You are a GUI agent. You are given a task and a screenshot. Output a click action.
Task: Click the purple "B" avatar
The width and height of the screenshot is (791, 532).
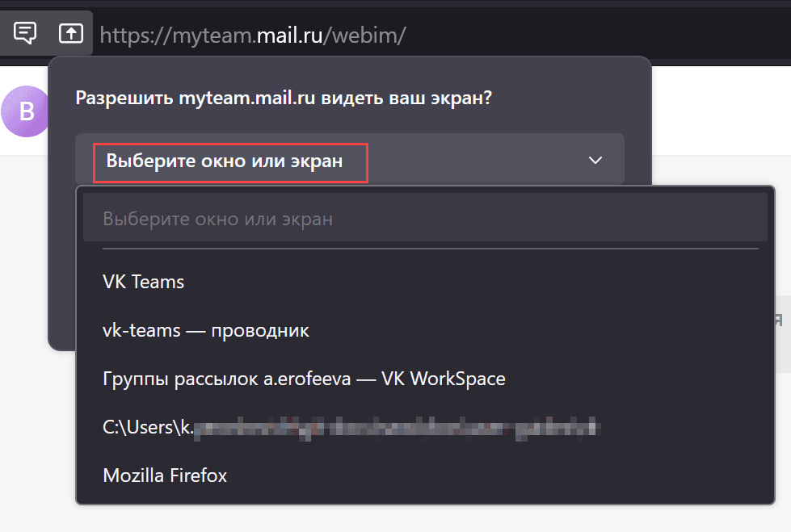[25, 111]
